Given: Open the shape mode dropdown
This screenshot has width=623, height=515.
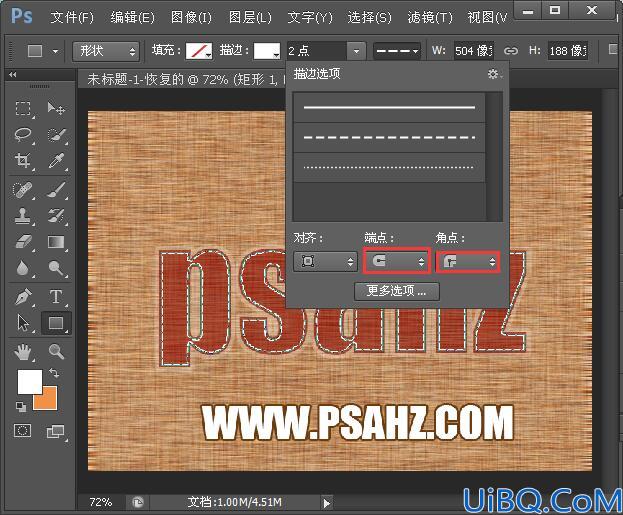Looking at the screenshot, I should (106, 51).
